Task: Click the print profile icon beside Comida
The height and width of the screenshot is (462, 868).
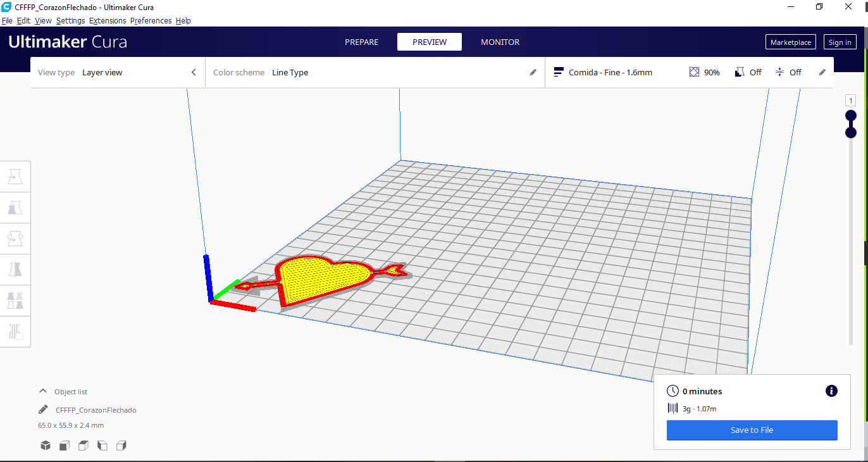Action: (x=559, y=72)
